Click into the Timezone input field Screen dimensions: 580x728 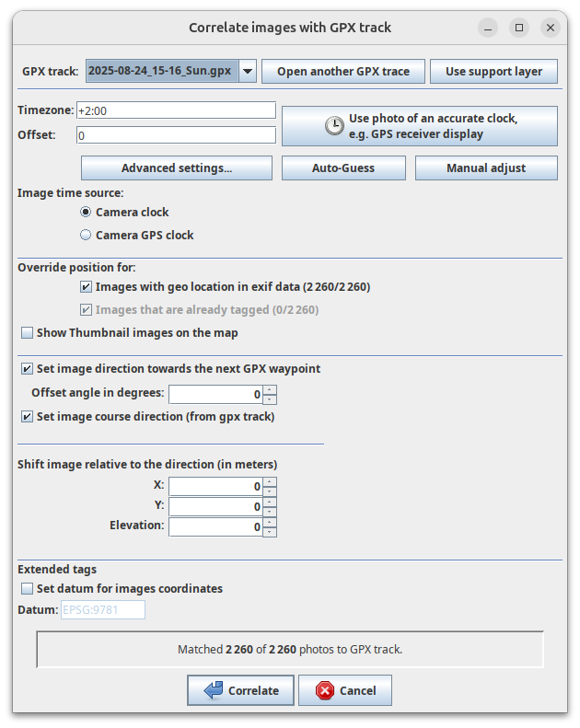176,110
